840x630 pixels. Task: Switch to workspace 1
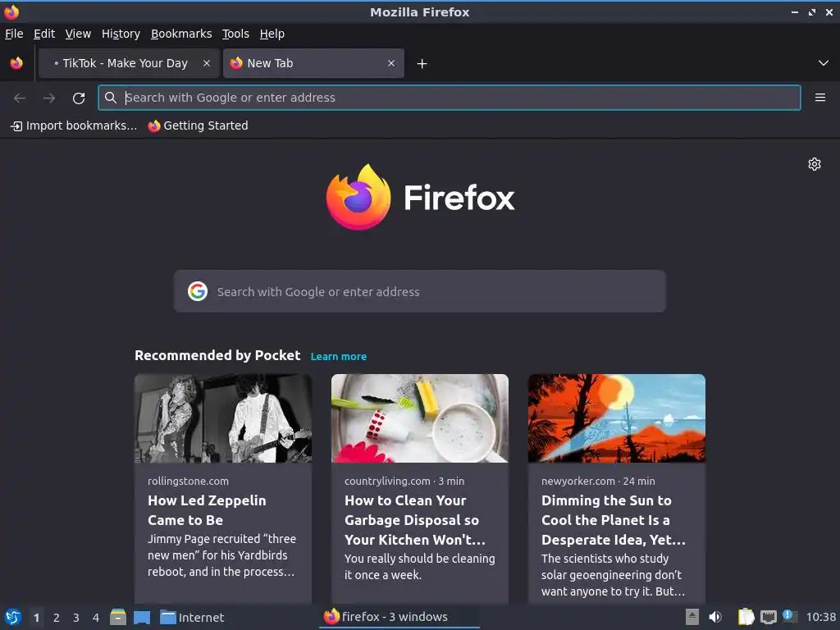click(36, 618)
